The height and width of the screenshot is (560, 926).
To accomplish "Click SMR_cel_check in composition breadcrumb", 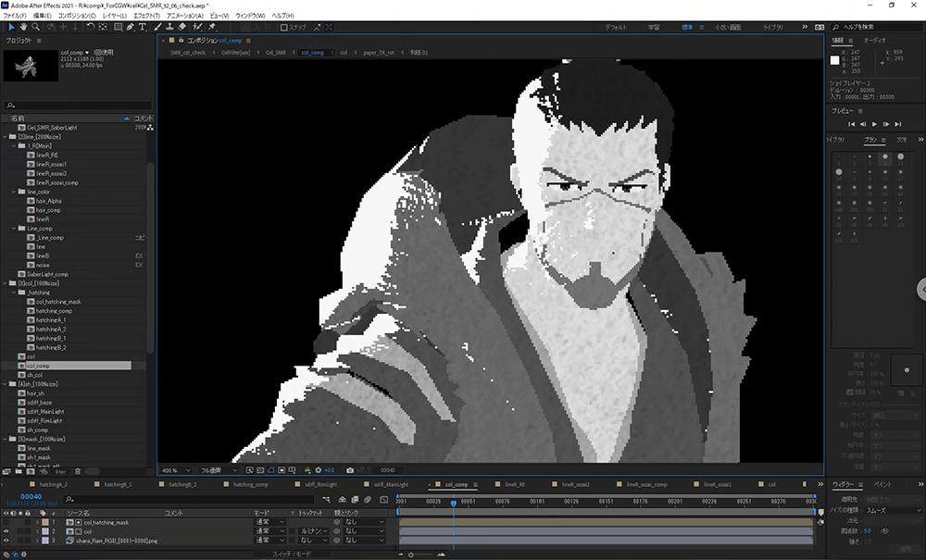I will coord(188,53).
